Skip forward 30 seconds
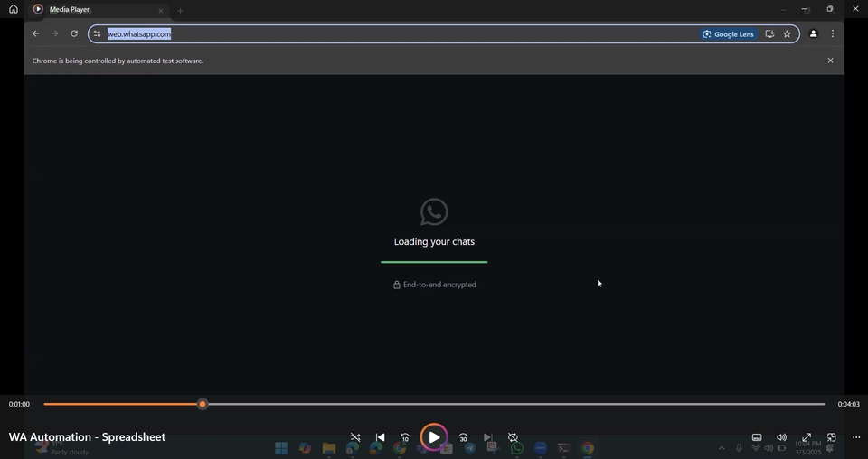This screenshot has width=868, height=459. [x=463, y=437]
